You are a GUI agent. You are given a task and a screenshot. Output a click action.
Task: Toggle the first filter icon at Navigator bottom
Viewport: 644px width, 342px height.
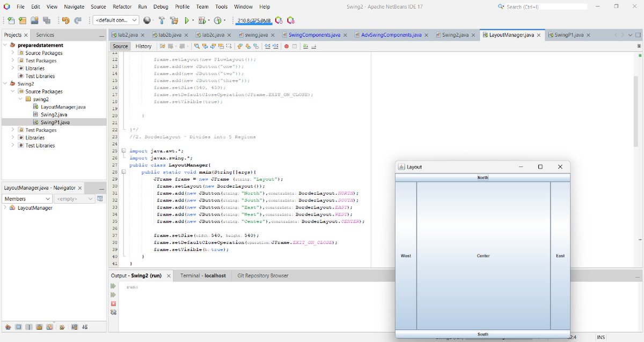click(8, 327)
